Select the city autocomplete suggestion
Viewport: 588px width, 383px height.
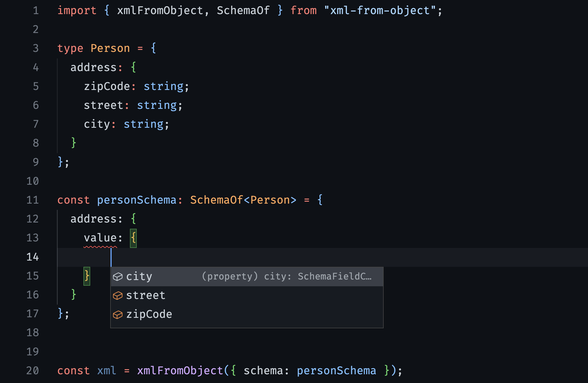coord(139,276)
